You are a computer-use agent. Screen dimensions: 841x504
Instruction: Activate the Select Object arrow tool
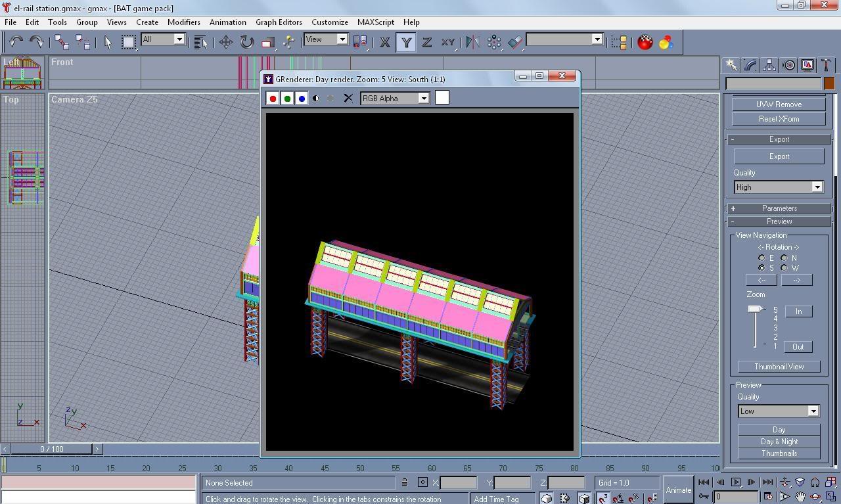coord(108,42)
